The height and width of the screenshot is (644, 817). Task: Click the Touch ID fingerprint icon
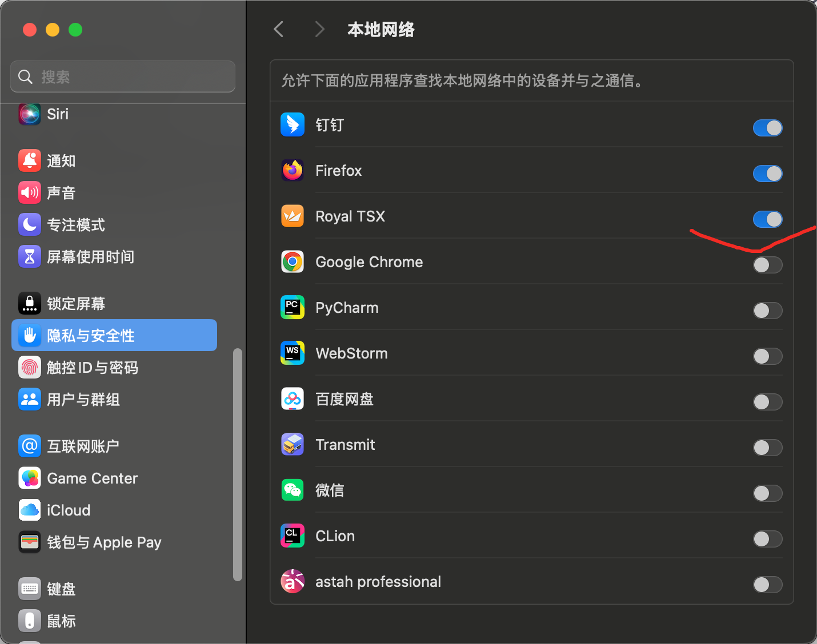tap(30, 368)
